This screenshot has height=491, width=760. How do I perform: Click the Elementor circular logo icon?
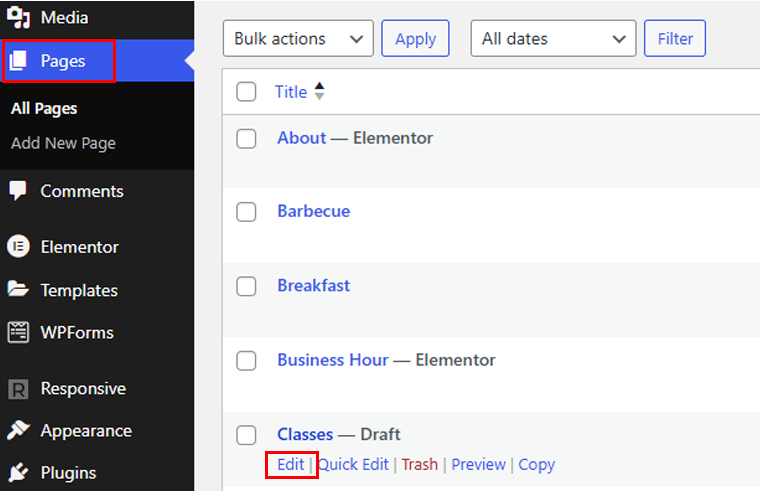[x=18, y=246]
